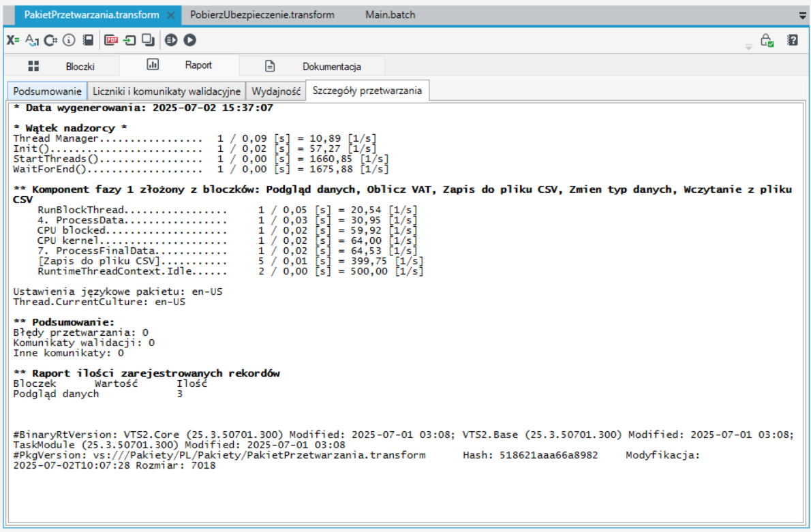Click the green arrow import icon

pyautogui.click(x=129, y=40)
